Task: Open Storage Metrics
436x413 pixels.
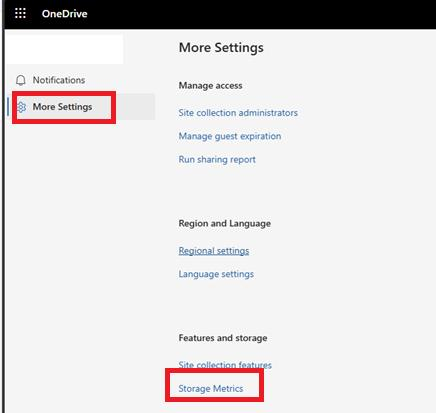Action: point(211,389)
